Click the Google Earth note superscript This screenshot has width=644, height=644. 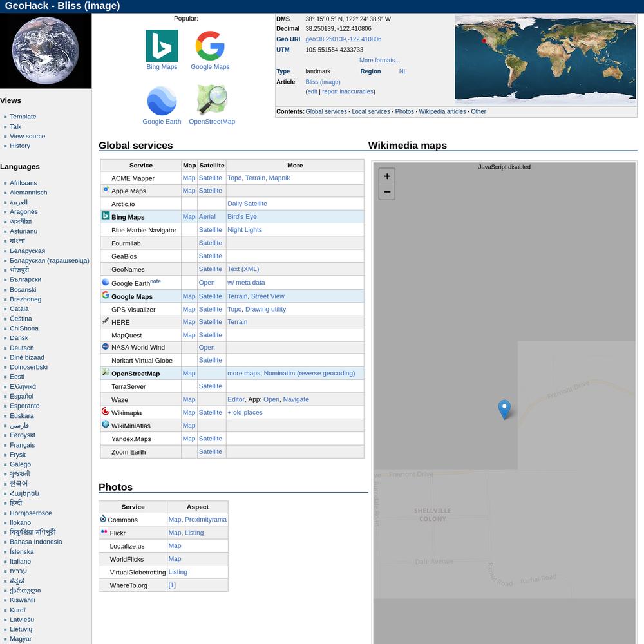click(x=155, y=281)
